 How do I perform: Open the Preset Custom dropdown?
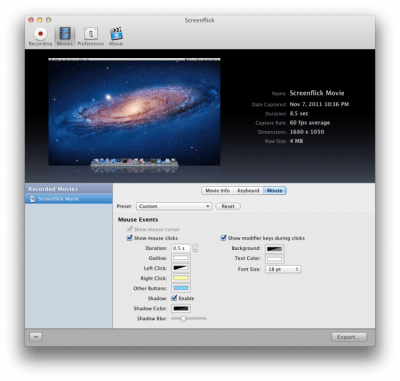coord(174,206)
